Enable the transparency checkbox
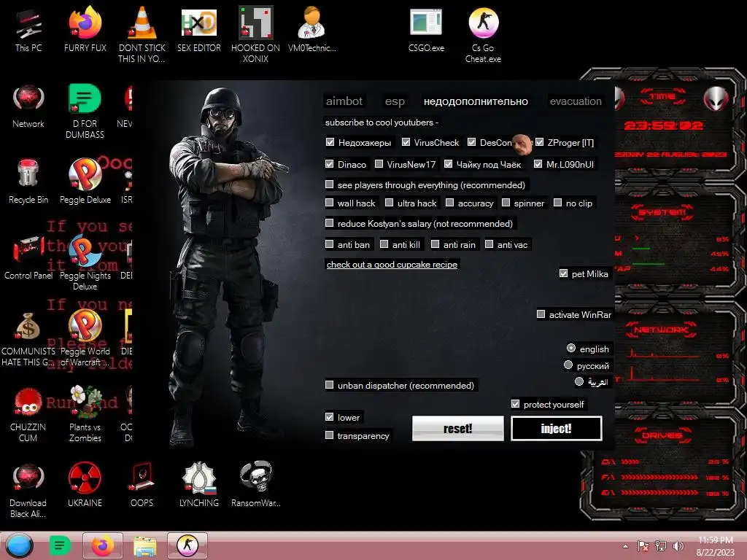This screenshot has height=560, width=747. pos(329,435)
